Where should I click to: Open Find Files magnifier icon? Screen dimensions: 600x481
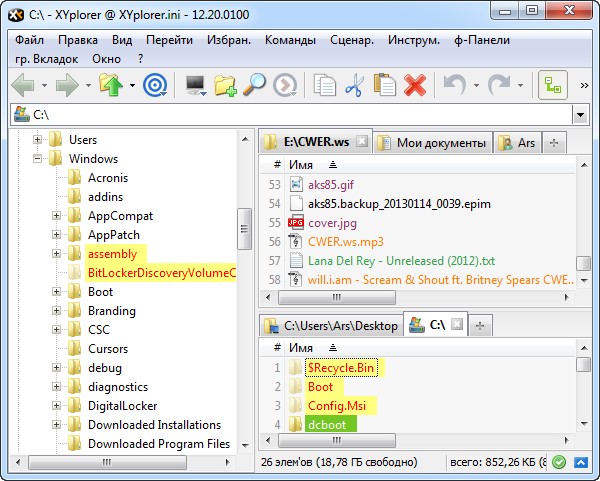[x=255, y=86]
